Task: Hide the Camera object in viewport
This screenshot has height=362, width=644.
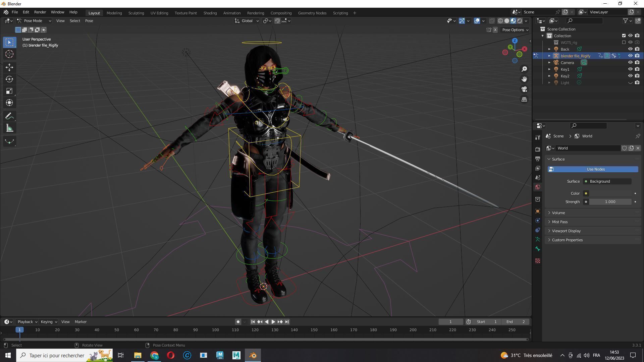Action: point(630,62)
